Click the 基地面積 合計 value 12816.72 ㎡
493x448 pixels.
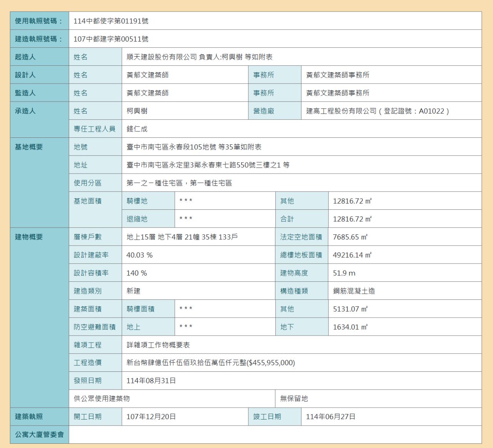(x=352, y=219)
